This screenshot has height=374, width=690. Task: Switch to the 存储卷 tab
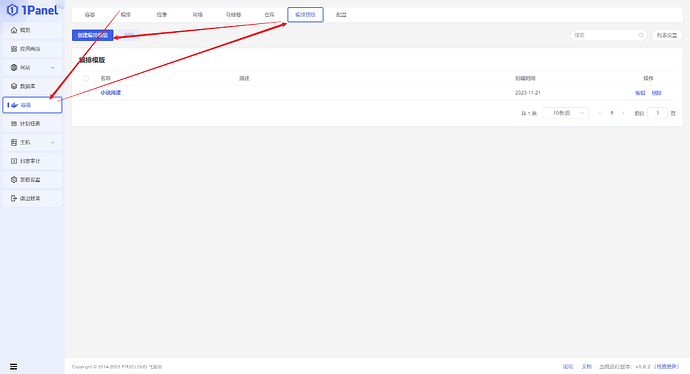[233, 15]
